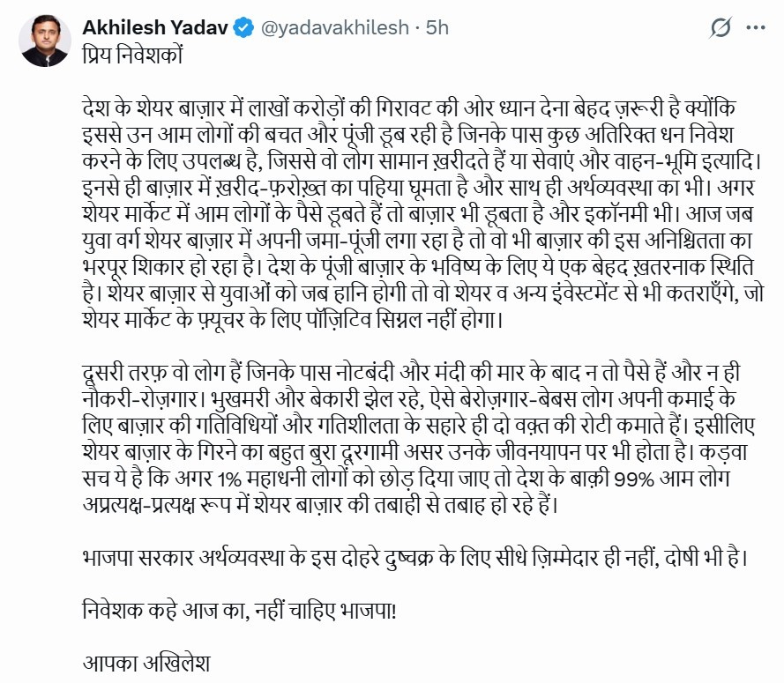Click the Akhilesh Yadav display name
Viewport: 784px width, 683px height.
click(x=155, y=27)
